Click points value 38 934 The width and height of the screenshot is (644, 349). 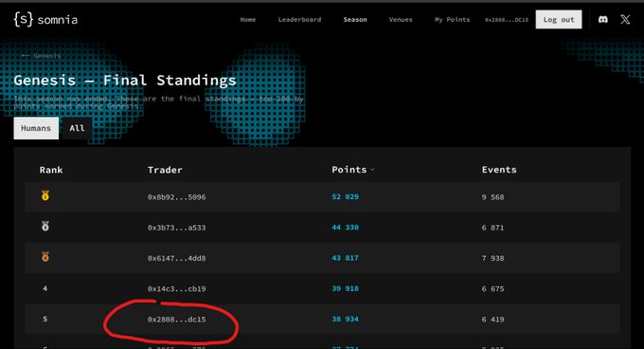pyautogui.click(x=345, y=319)
